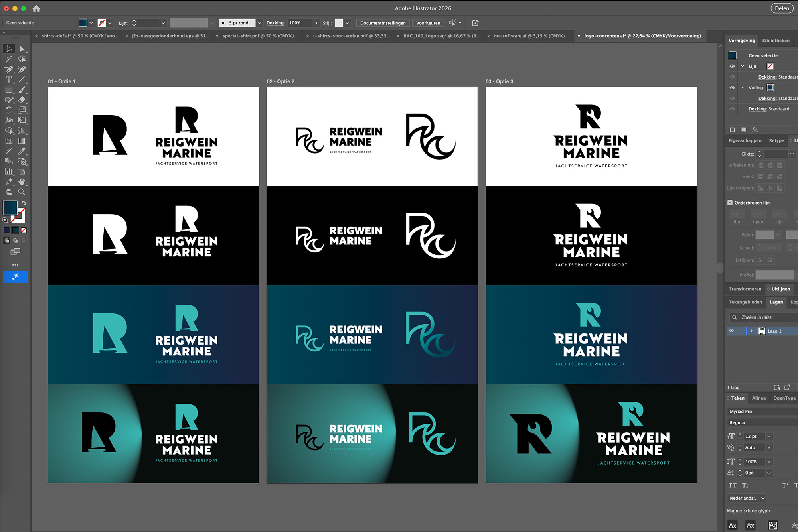Select the Hand tool
This screenshot has width=798, height=532.
pos(22,182)
